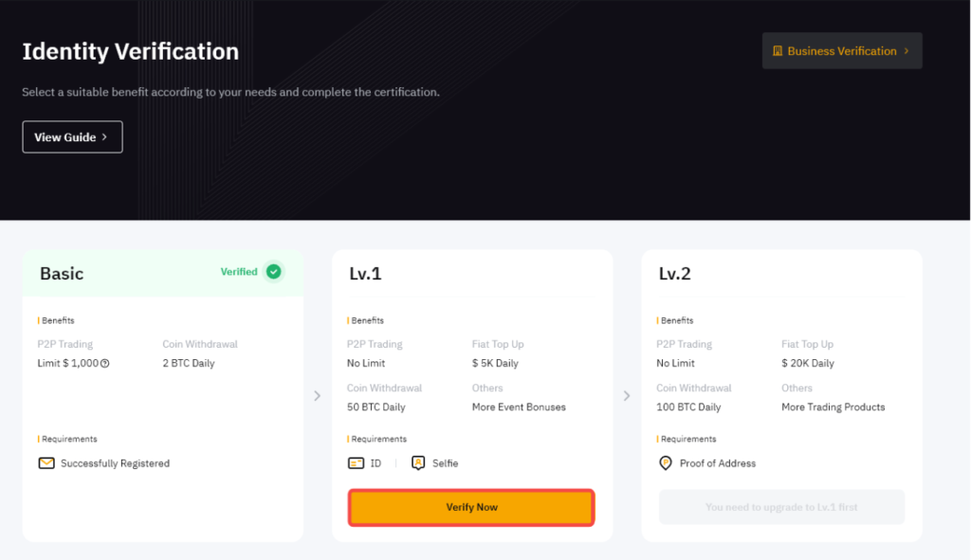
Task: Open View Guide
Action: (72, 136)
